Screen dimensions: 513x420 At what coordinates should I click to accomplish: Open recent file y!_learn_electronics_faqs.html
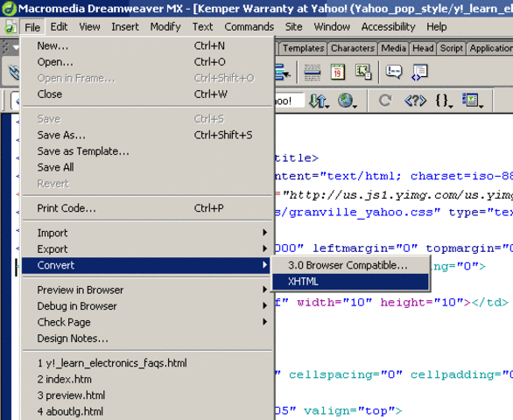[x=147, y=363]
